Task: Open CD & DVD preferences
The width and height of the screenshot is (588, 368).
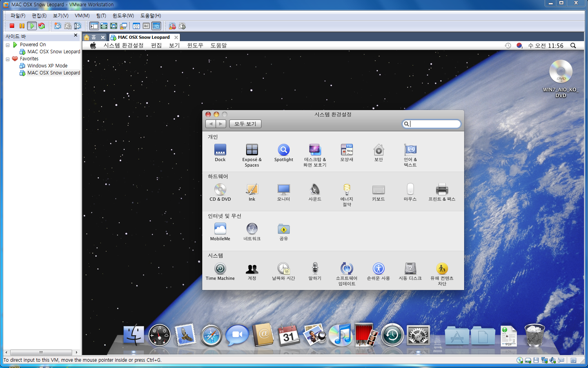Action: 220,192
